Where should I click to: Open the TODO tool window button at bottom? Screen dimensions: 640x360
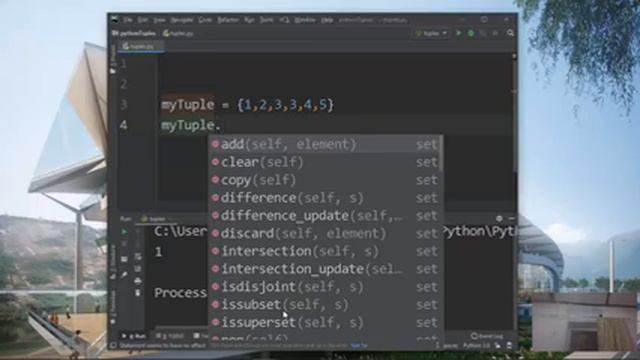click(170, 336)
